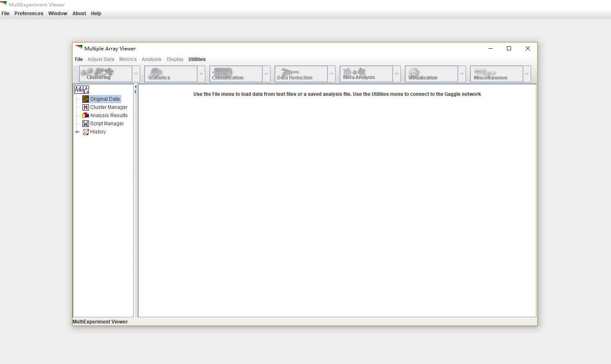Minimize the Multiple Array Viewer window

click(x=491, y=48)
